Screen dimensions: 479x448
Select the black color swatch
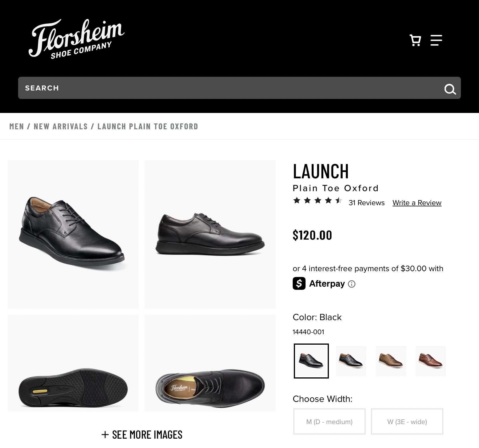[311, 361]
